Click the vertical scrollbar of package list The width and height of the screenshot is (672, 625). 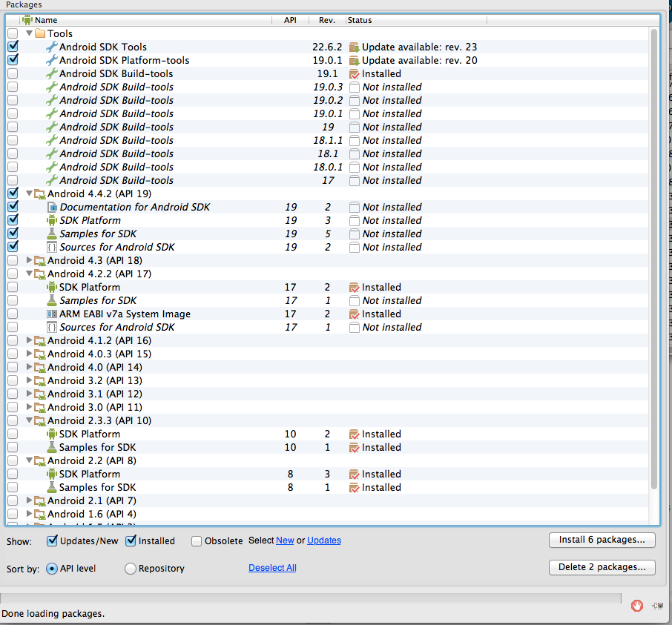(x=653, y=259)
